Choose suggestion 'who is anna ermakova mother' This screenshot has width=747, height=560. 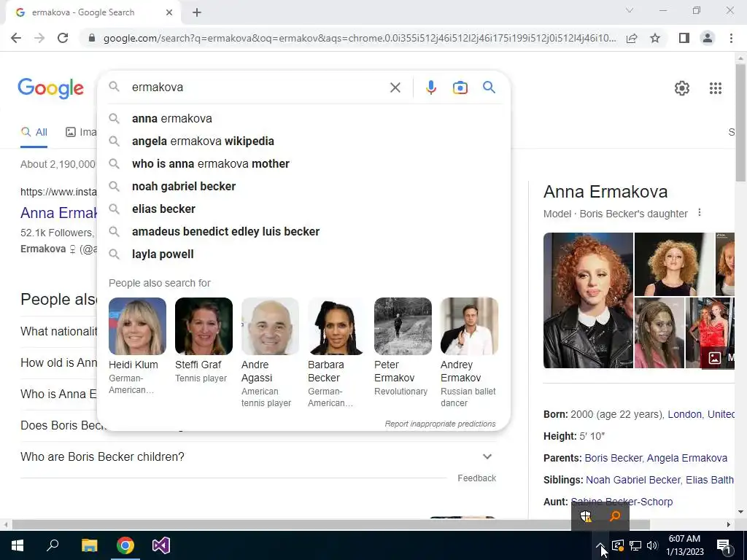click(303, 164)
